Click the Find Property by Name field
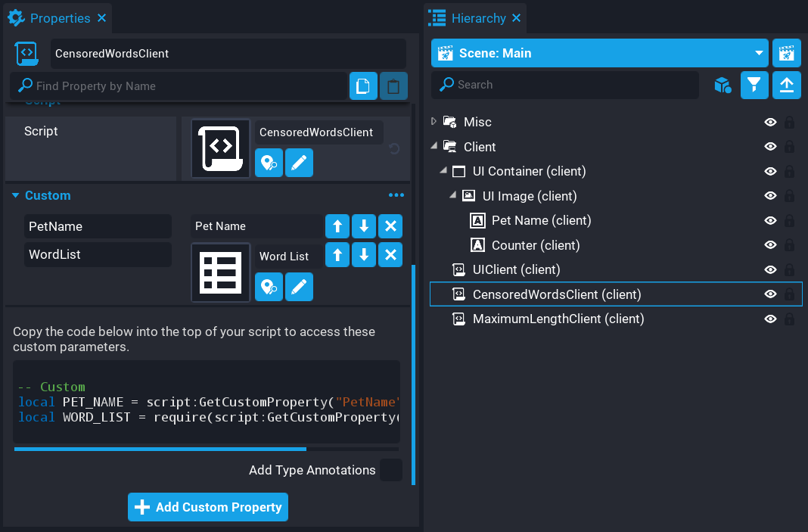The width and height of the screenshot is (808, 532). (x=182, y=86)
